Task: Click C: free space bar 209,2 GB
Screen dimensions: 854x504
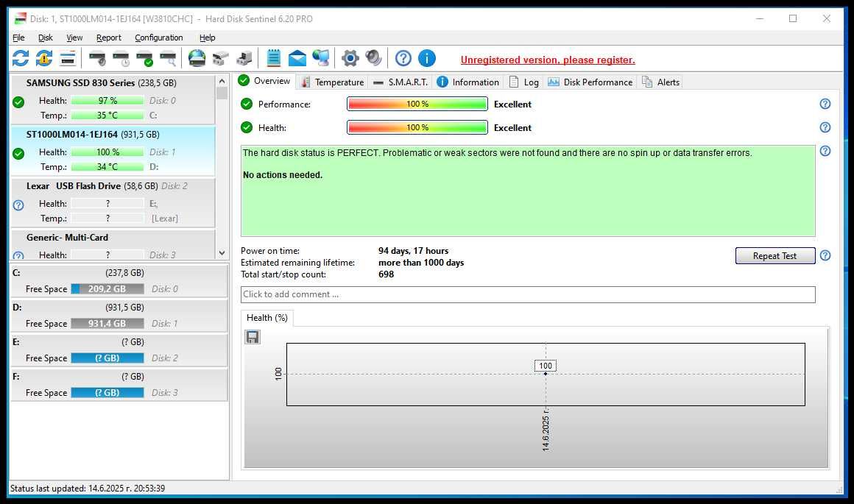Action: 107,289
